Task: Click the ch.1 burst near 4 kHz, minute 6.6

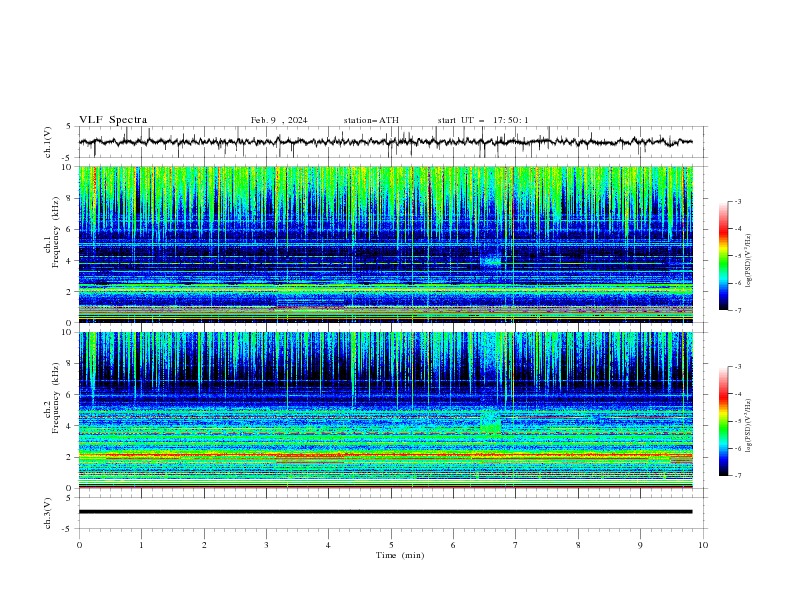Action: 490,259
